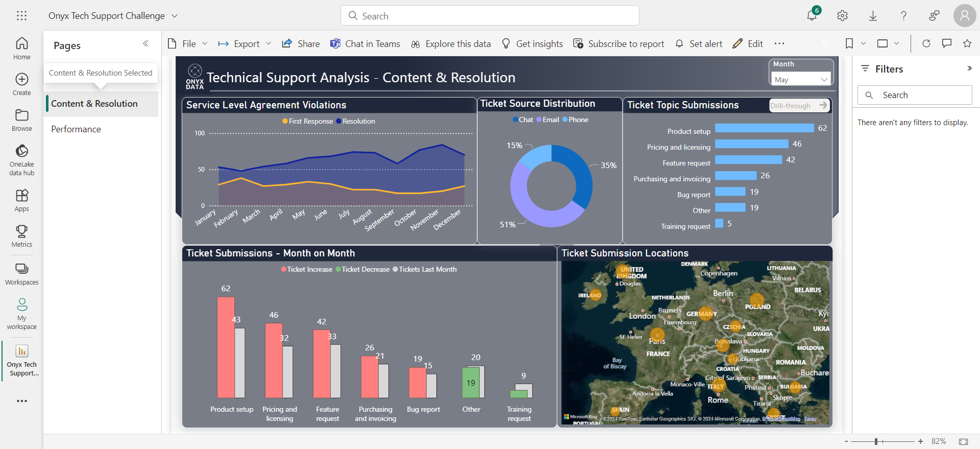Click the top Search box

click(490, 16)
